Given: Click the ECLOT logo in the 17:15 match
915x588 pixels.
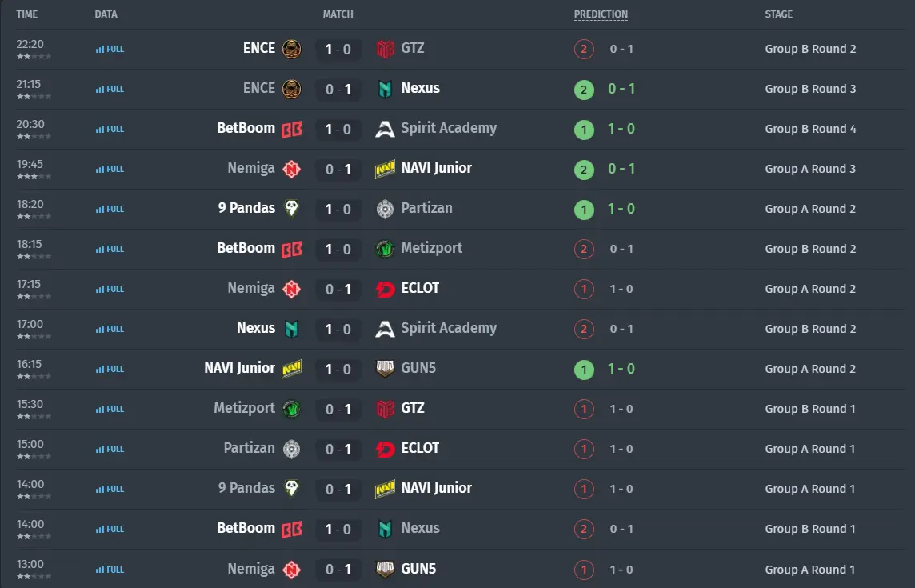Looking at the screenshot, I should click(385, 289).
